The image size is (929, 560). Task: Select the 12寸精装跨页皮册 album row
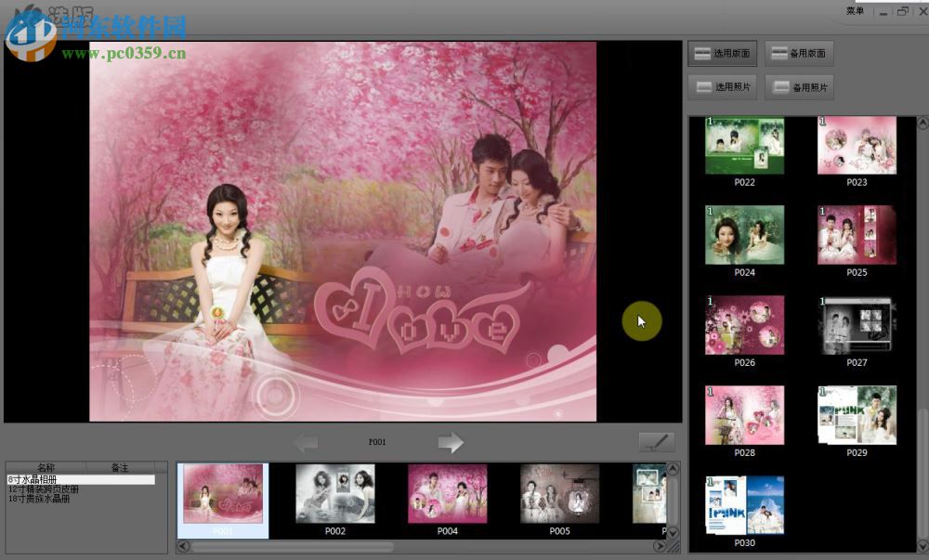coord(81,489)
